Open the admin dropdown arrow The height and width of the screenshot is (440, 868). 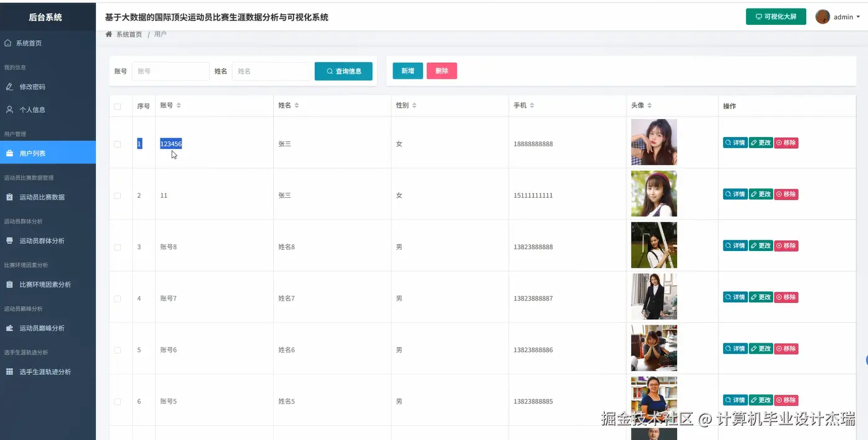(858, 17)
